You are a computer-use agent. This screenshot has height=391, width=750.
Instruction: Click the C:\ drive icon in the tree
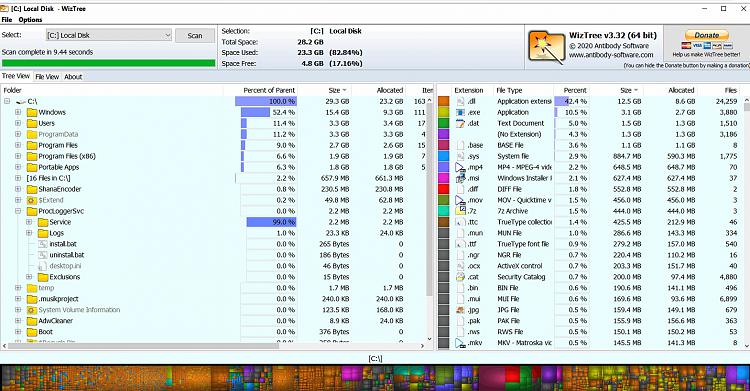(21, 102)
